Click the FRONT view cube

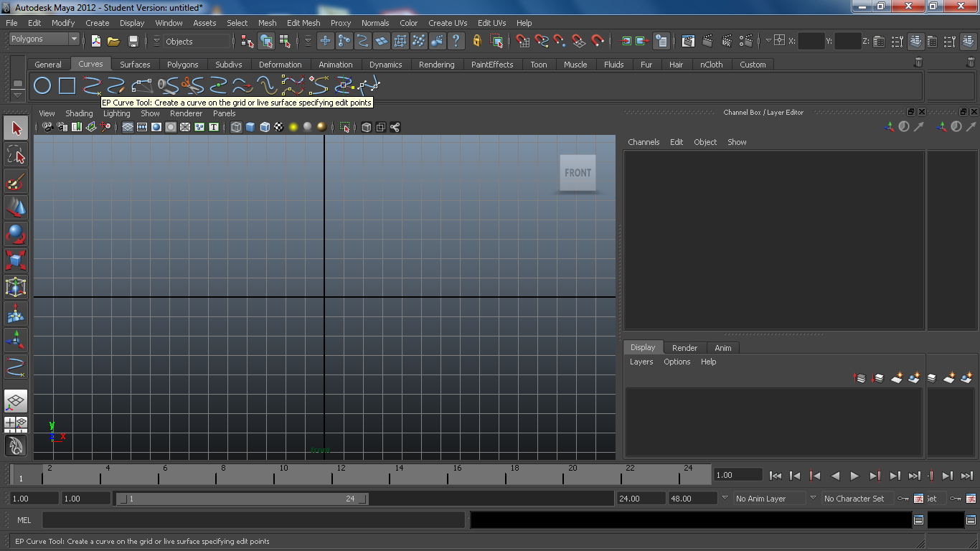pos(578,173)
